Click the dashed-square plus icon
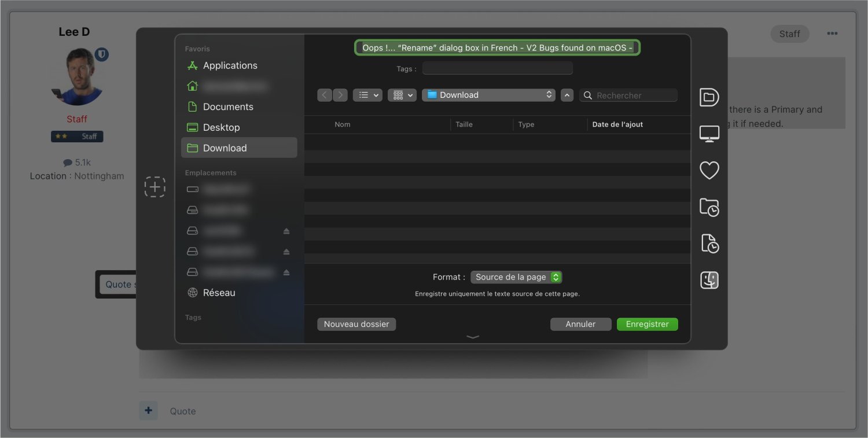The height and width of the screenshot is (438, 868). point(155,187)
